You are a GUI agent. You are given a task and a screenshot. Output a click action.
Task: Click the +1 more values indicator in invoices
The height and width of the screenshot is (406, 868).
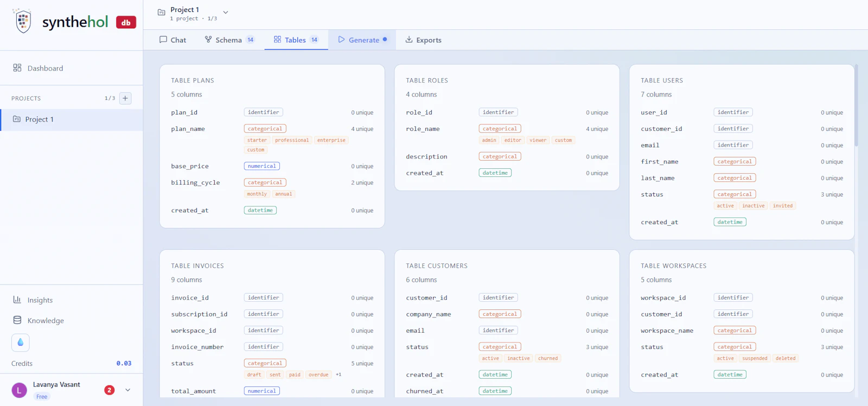[339, 375]
